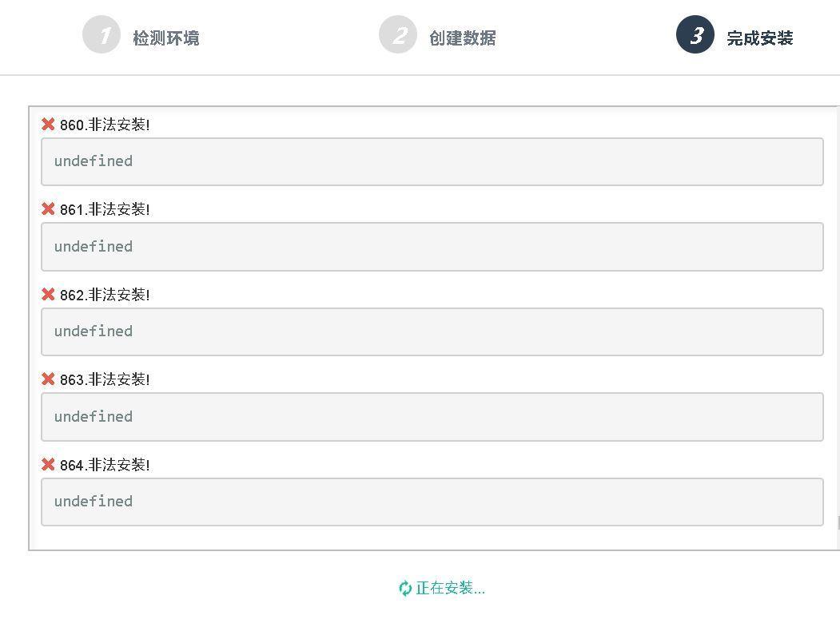Click the 860.非法安装! error message
Viewport: 840px width, 627px height.
pyautogui.click(x=105, y=125)
